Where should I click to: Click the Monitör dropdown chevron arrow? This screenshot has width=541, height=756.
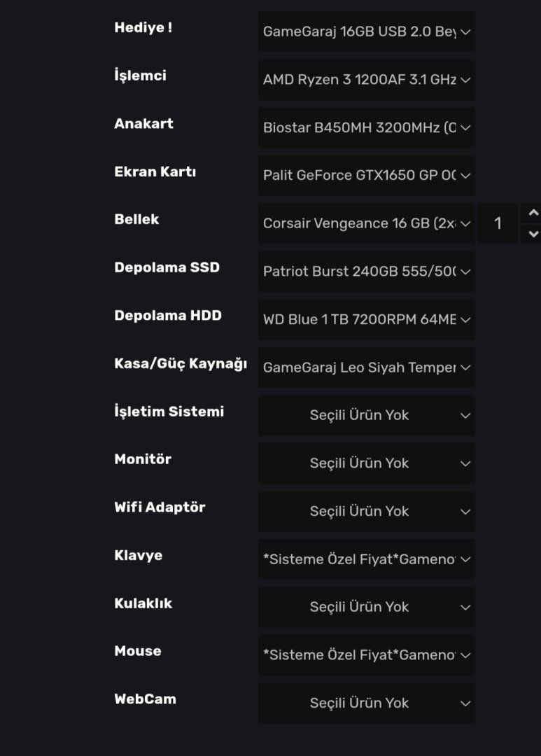[x=465, y=463]
